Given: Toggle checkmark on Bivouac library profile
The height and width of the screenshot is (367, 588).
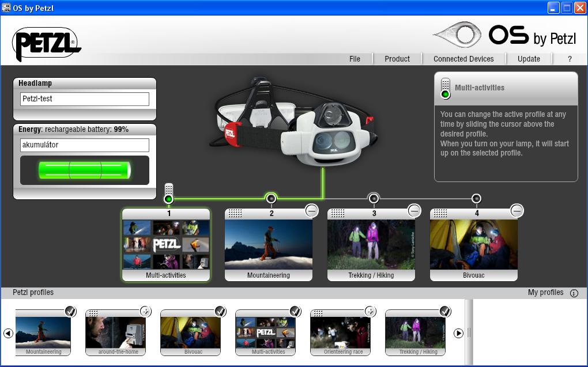Looking at the screenshot, I should [x=220, y=312].
